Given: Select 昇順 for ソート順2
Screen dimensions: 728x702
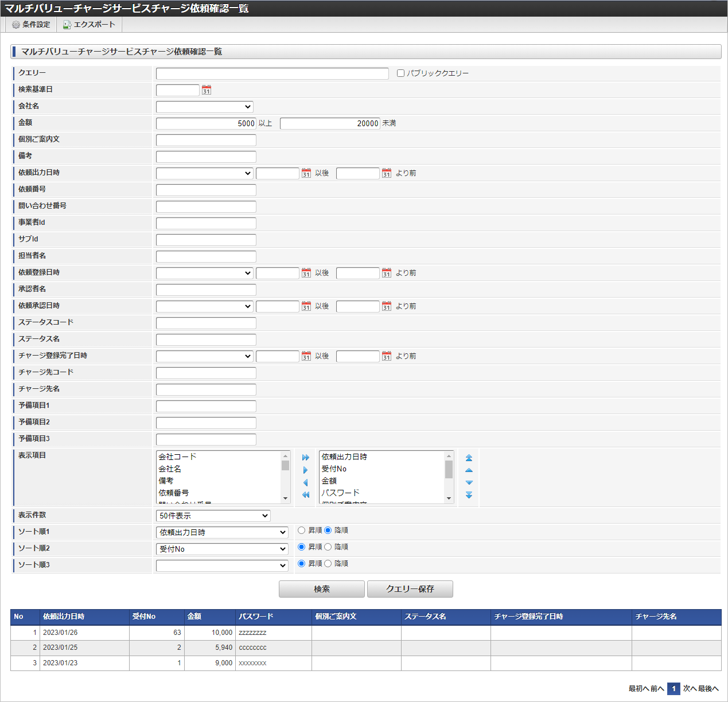Looking at the screenshot, I should point(301,547).
